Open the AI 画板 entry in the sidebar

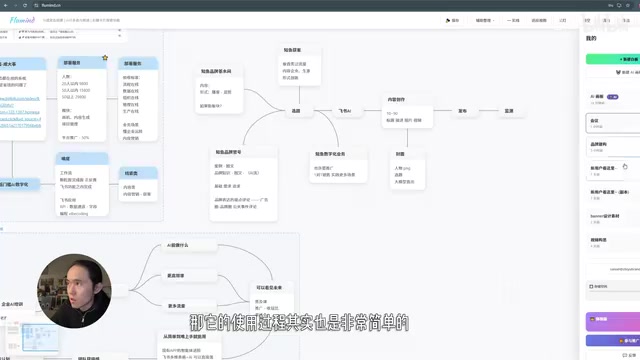click(613, 99)
